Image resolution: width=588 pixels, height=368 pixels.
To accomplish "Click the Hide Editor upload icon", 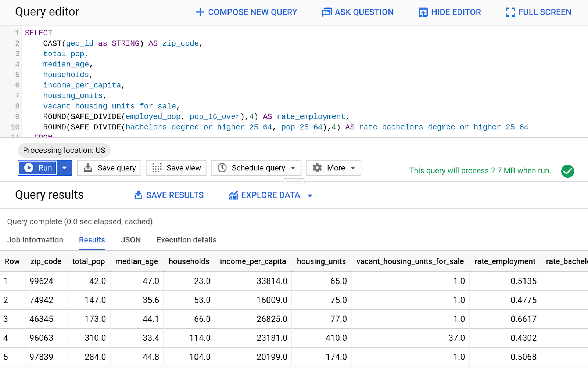I will pyautogui.click(x=423, y=12).
